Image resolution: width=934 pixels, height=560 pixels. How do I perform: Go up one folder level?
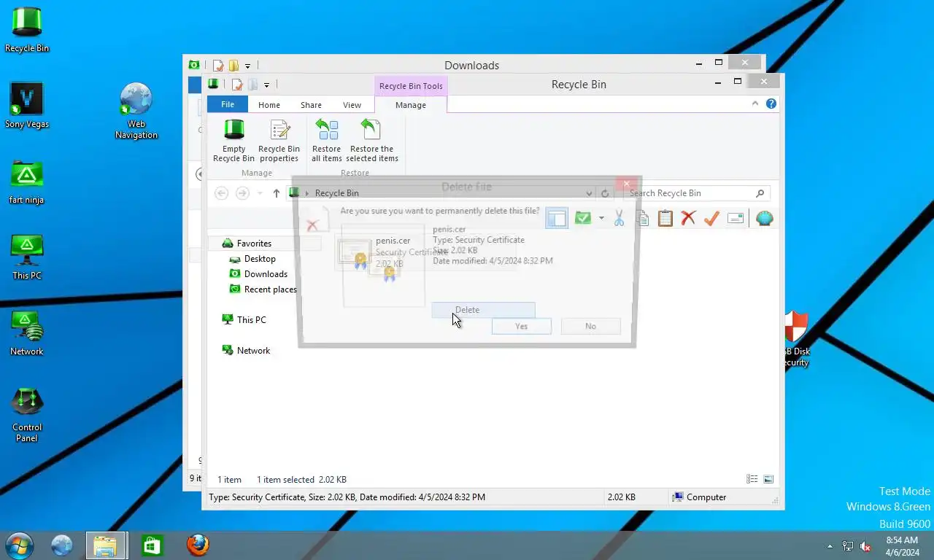(x=276, y=193)
